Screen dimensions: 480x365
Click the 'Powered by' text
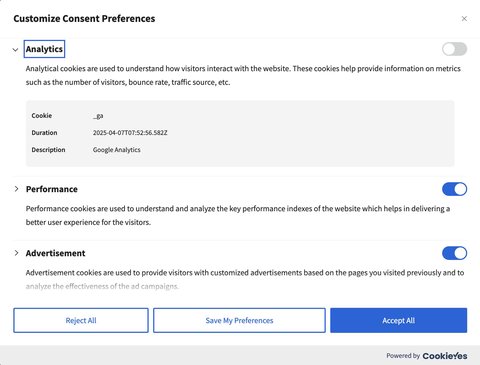403,356
